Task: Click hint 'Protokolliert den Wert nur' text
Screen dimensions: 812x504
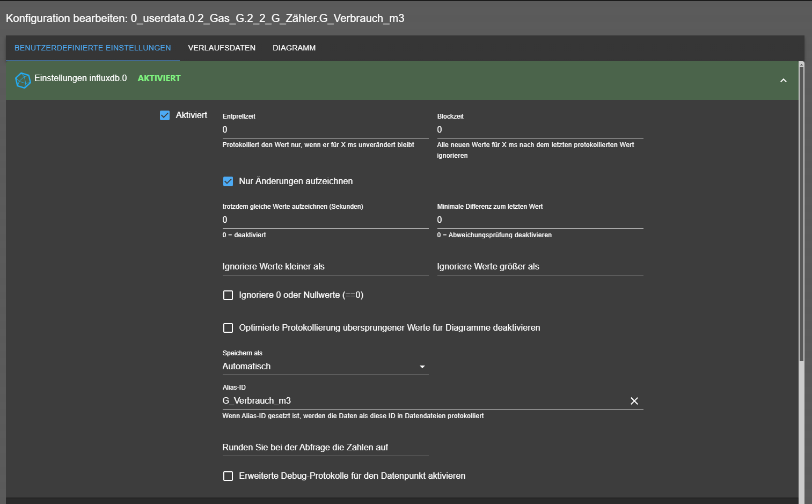Action: 318,145
